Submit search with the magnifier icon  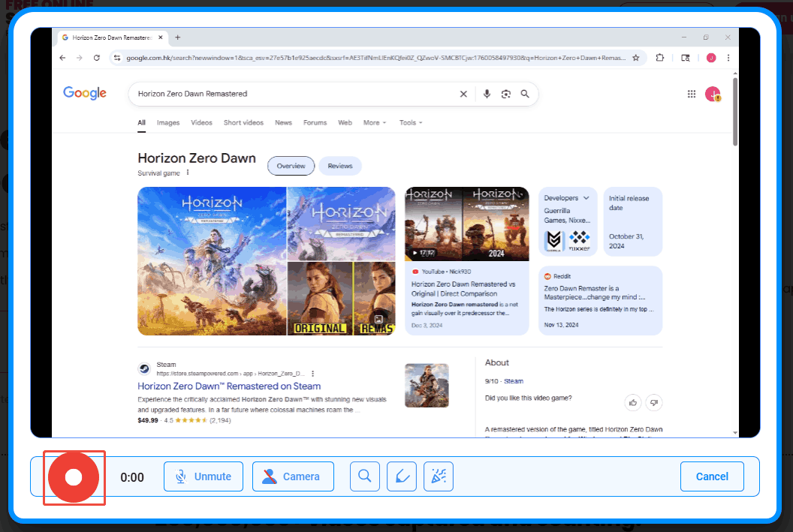pyautogui.click(x=525, y=94)
